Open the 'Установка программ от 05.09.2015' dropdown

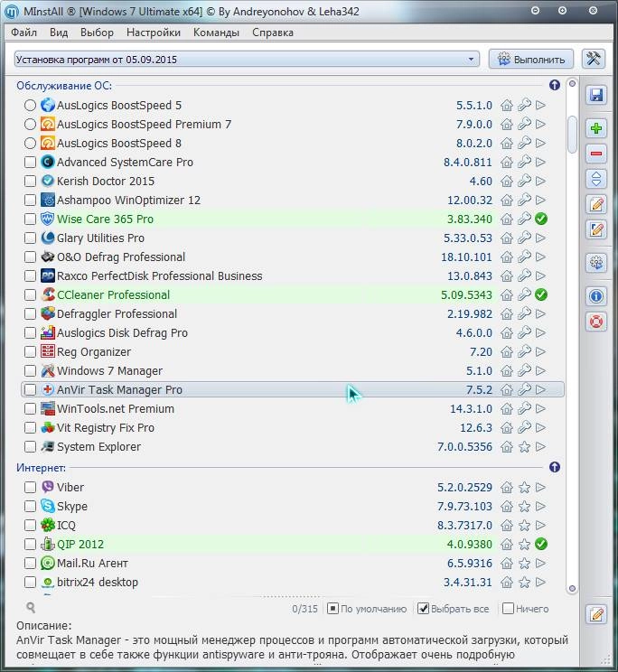click(247, 59)
